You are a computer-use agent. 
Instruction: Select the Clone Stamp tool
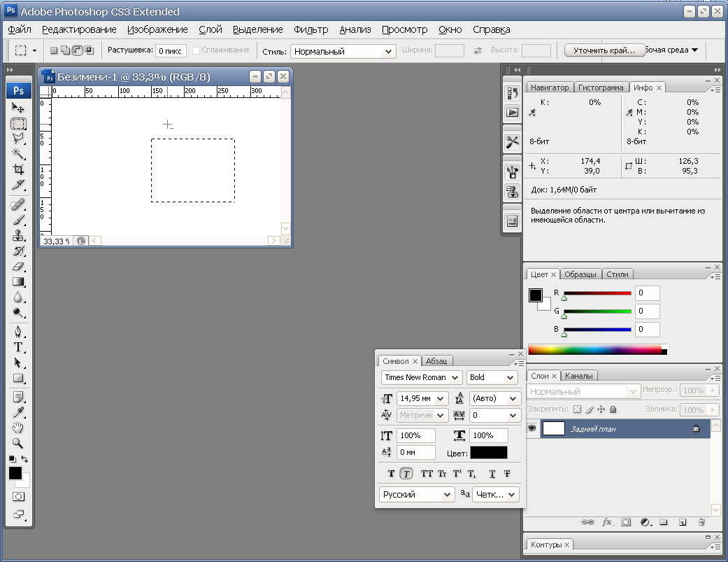coord(18,235)
